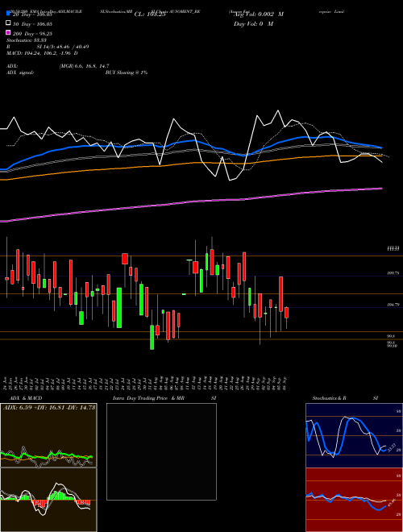Select the 'MACD: 104.24, 106.2, -1.96' line
This screenshot has width=403, height=532.
[39, 53]
